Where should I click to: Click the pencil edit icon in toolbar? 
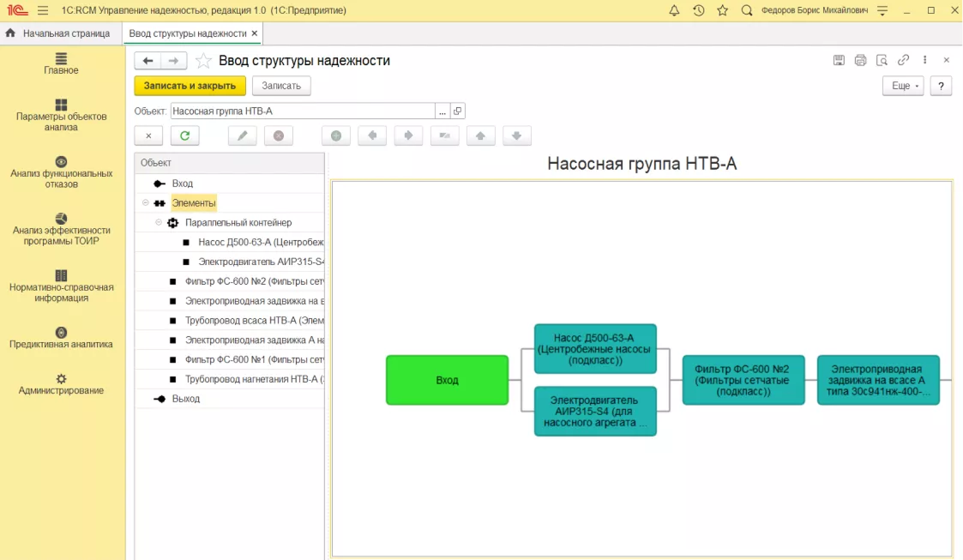(x=242, y=135)
